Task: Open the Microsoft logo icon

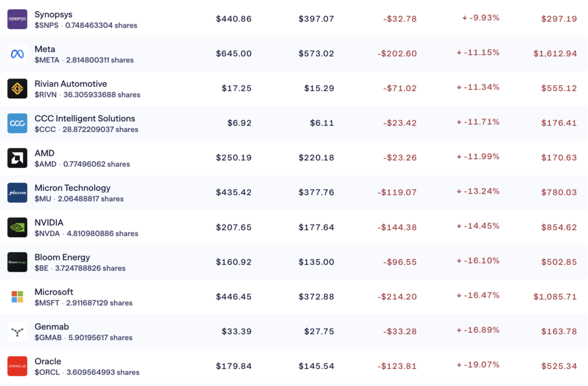Action: [17, 297]
